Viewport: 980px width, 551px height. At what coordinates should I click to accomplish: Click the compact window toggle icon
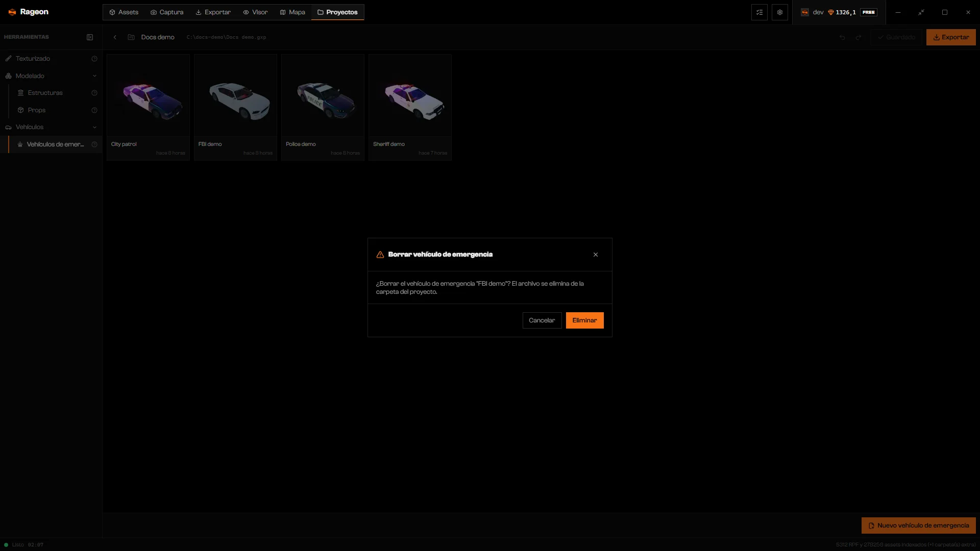coord(921,12)
